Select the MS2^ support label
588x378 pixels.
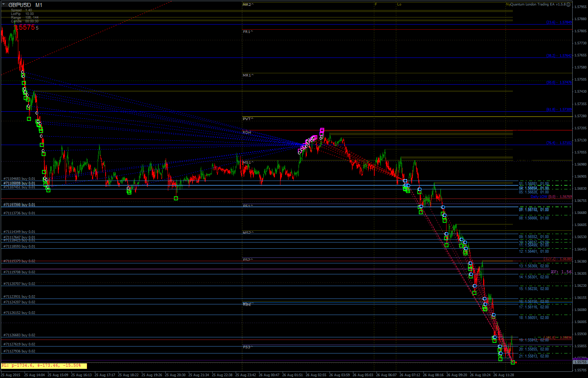tap(248, 233)
